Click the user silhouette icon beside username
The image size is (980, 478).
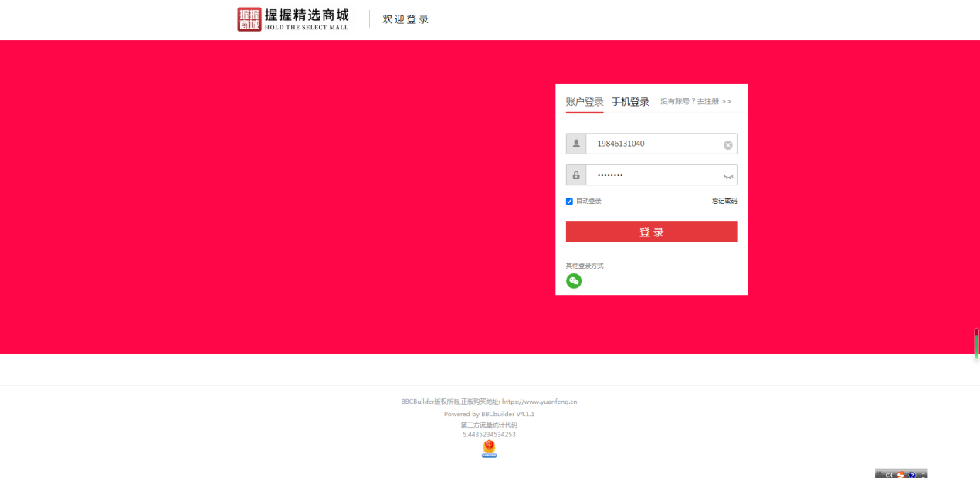tap(576, 144)
